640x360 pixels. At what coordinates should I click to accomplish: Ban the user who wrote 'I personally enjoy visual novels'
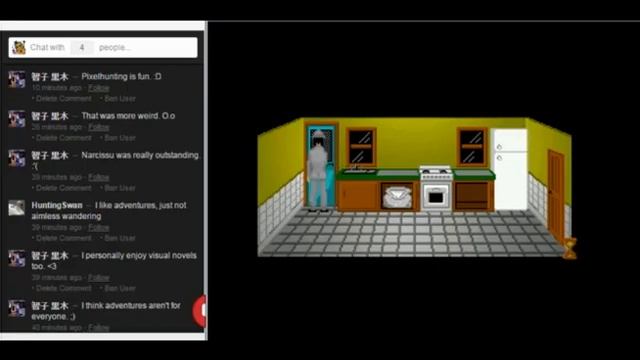coord(120,288)
